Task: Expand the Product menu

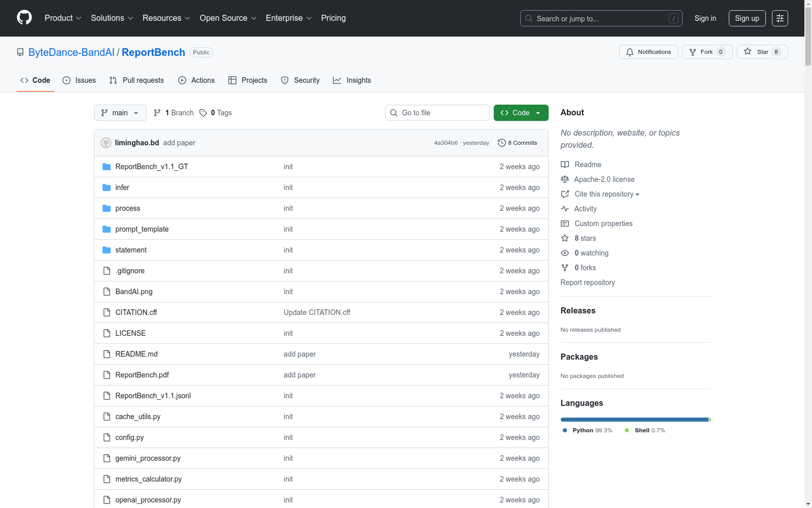Action: coord(63,18)
